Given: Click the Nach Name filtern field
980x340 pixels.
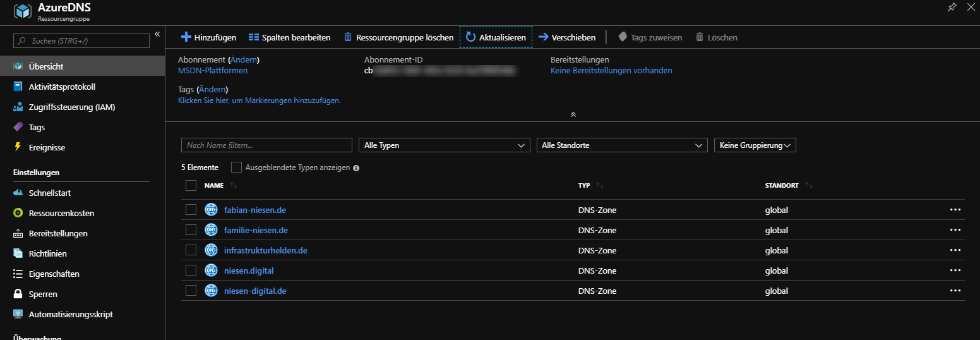Looking at the screenshot, I should coord(266,145).
